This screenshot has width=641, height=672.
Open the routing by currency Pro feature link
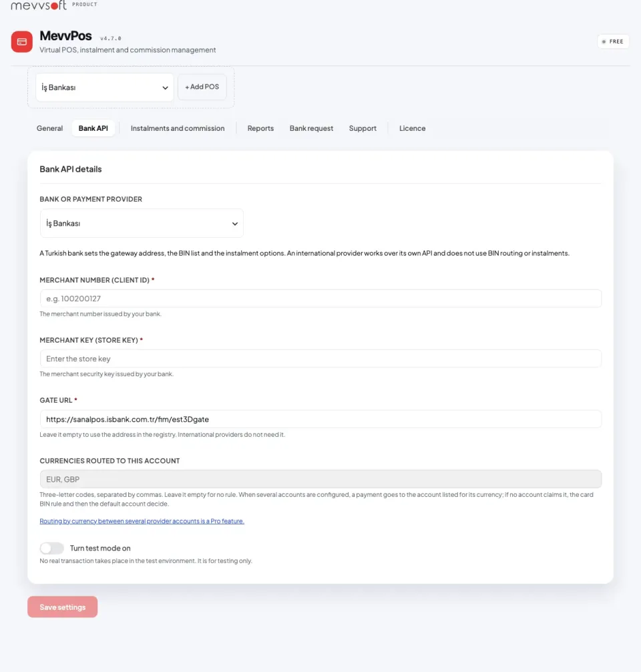pyautogui.click(x=142, y=521)
